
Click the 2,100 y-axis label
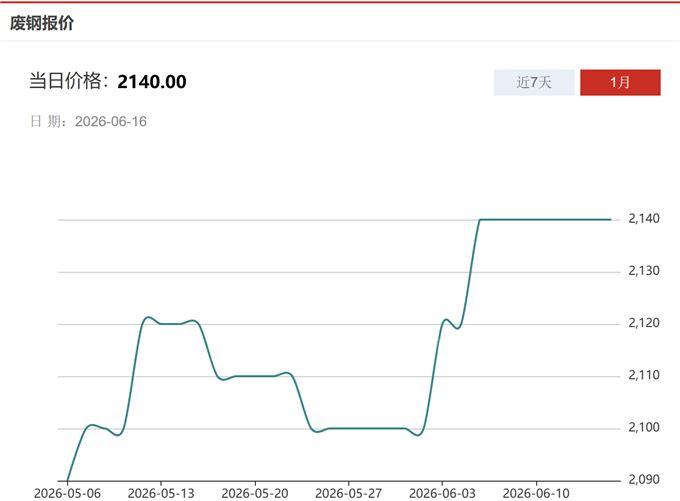(644, 427)
